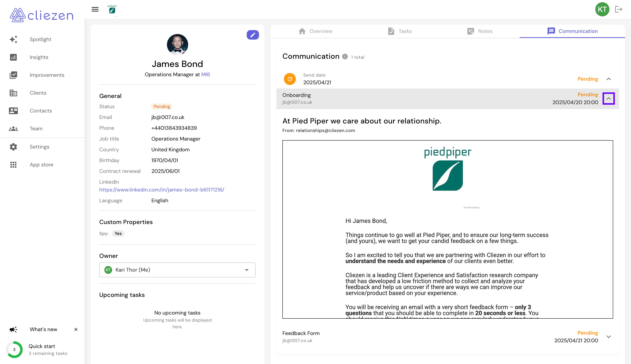Collapse the Onboarding email row

(x=609, y=99)
